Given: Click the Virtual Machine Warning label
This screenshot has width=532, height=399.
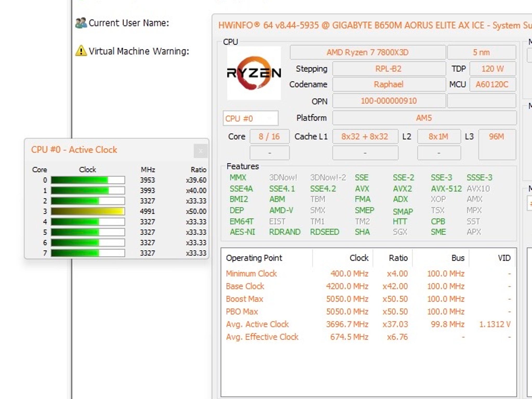Looking at the screenshot, I should point(139,51).
